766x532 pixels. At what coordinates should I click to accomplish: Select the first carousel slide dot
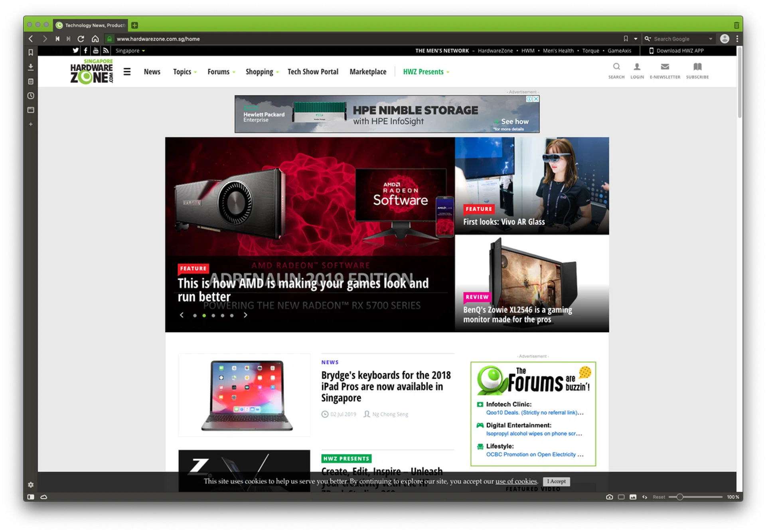(x=195, y=315)
